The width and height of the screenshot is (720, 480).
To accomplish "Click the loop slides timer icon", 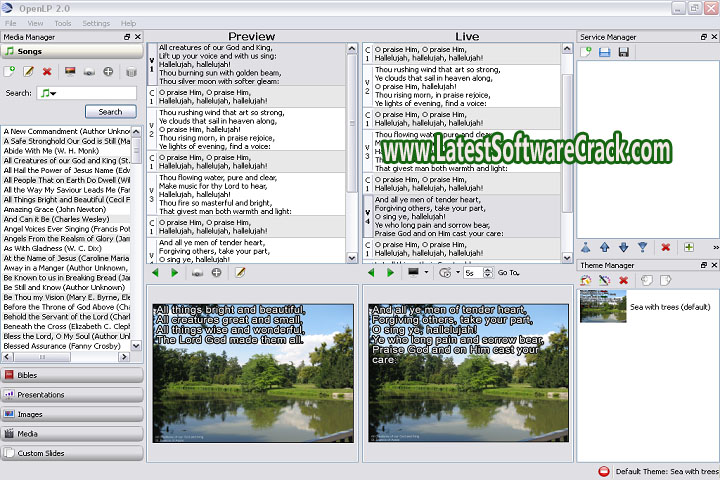I will [x=444, y=272].
